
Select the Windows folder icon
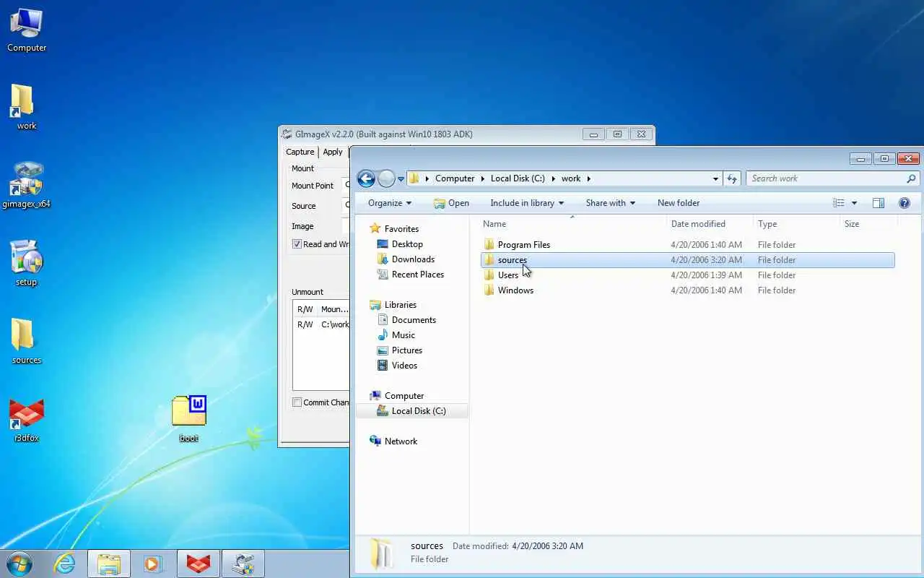click(x=489, y=290)
